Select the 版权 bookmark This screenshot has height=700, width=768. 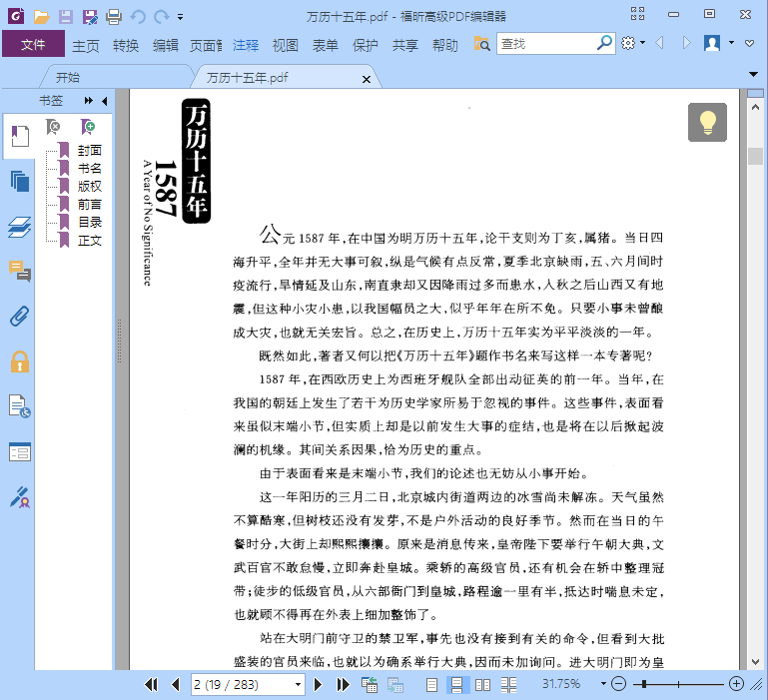tap(90, 186)
